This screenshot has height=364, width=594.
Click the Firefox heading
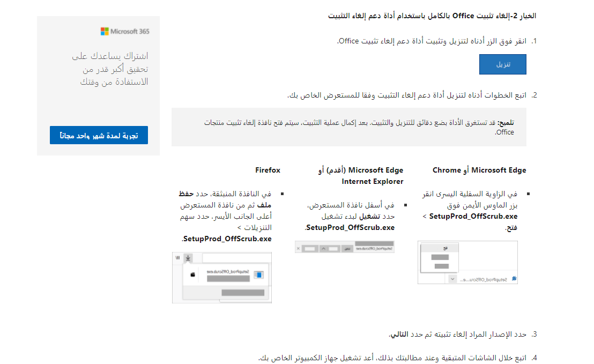[268, 170]
